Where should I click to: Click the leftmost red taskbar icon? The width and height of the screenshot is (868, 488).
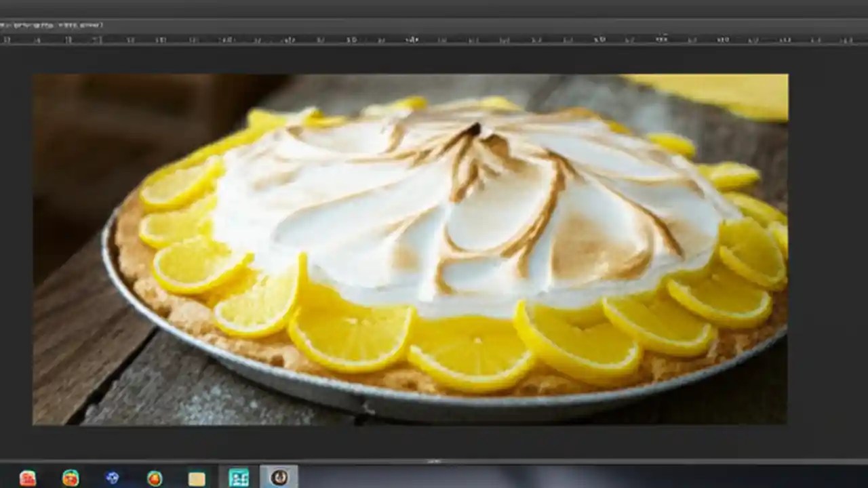[x=28, y=479]
